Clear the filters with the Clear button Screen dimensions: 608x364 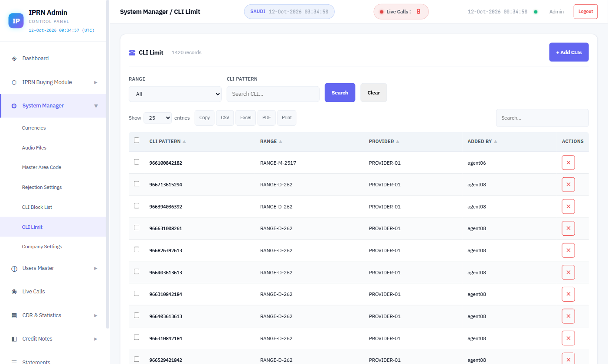pyautogui.click(x=374, y=93)
